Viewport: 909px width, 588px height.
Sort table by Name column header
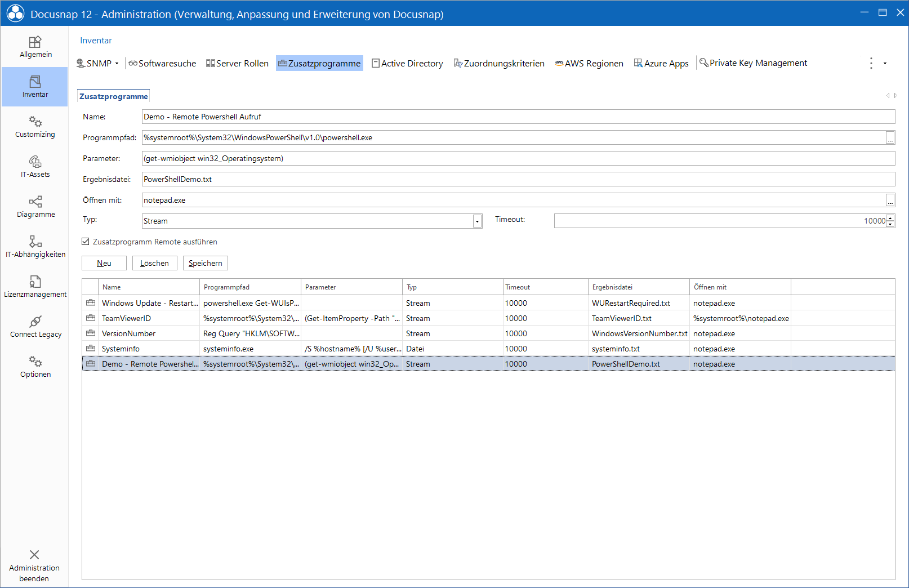(149, 287)
